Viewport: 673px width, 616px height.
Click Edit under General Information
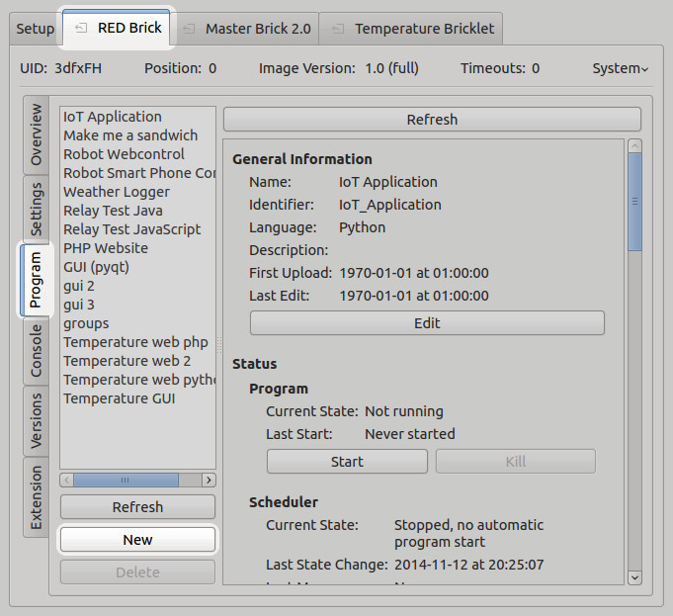(x=427, y=323)
